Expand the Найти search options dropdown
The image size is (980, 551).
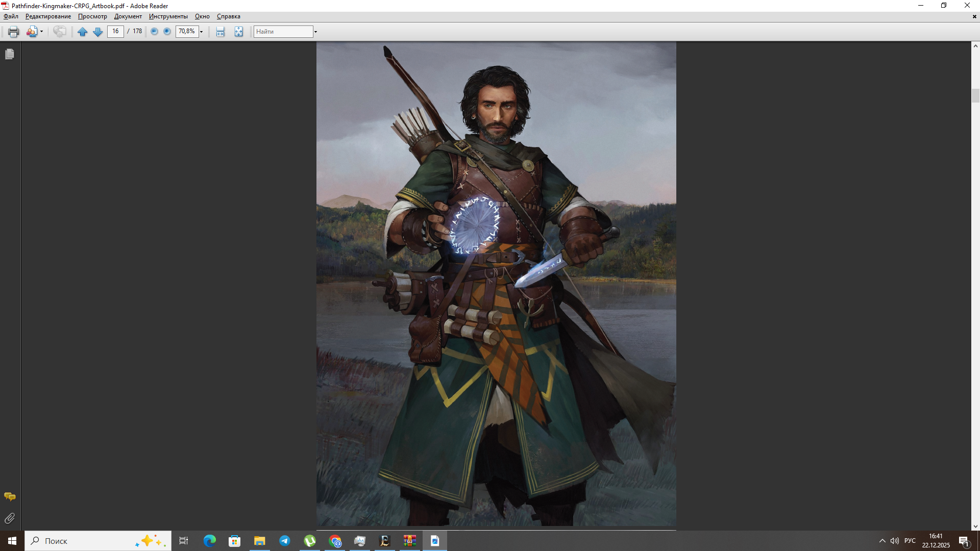click(x=315, y=32)
